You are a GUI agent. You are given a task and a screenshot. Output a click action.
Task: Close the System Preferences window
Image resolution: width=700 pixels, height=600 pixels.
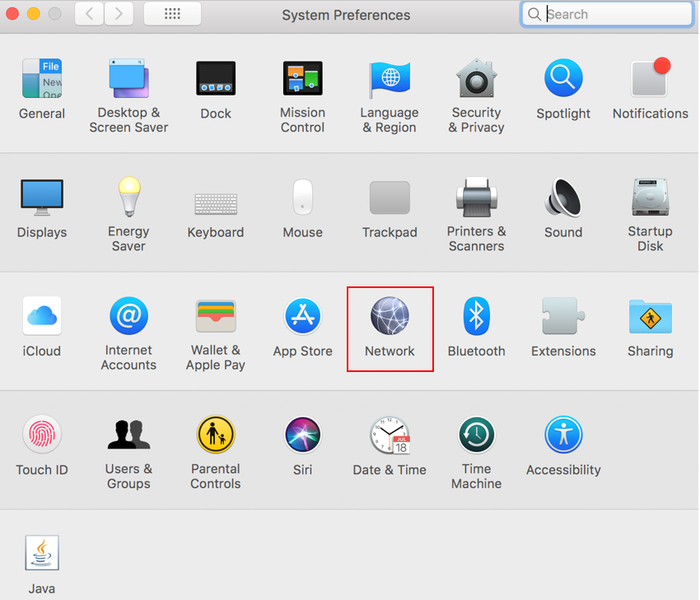click(x=12, y=14)
